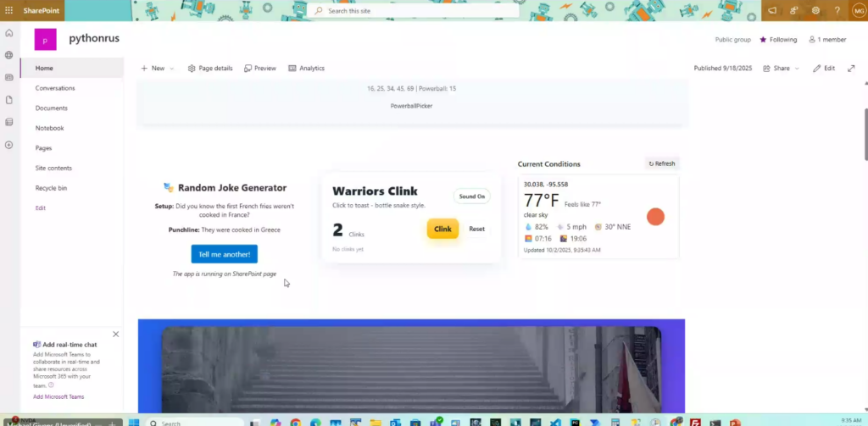This screenshot has width=868, height=426.
Task: Open Page details in the command bar
Action: tap(210, 68)
